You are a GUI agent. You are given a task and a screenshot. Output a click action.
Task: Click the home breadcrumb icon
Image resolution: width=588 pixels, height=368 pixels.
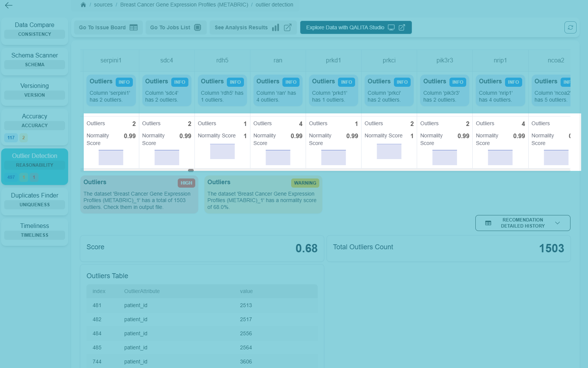(x=83, y=5)
